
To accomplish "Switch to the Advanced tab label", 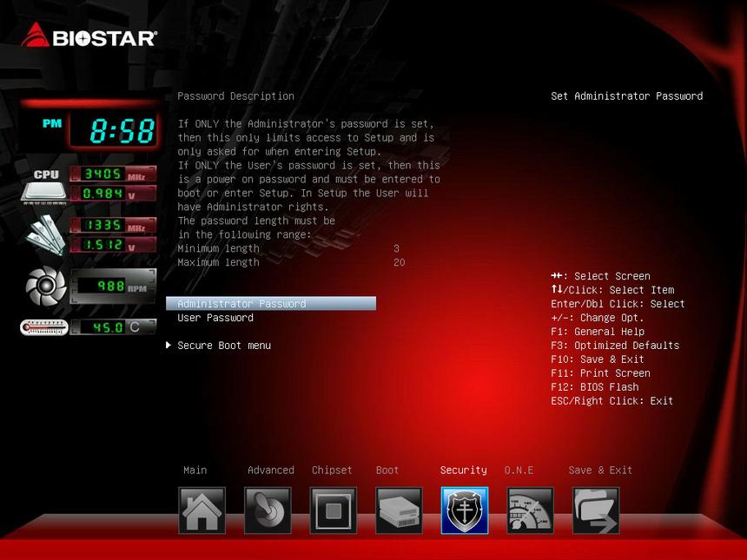I will [271, 470].
